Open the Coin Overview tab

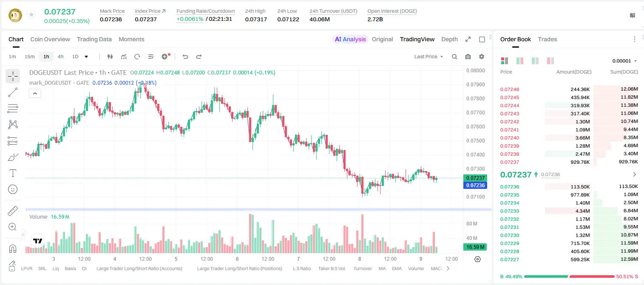[50, 39]
